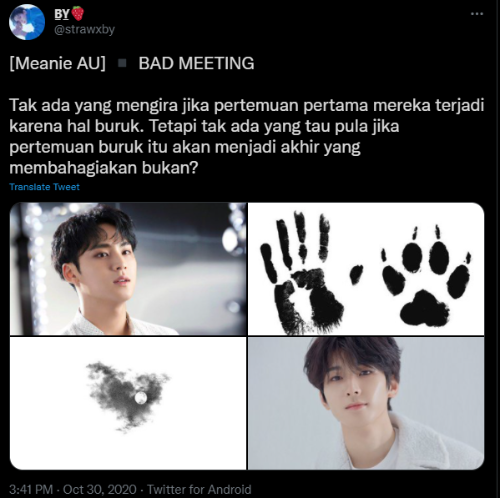The width and height of the screenshot is (500, 498).
Task: Click the BAD MEETING title text
Action: tap(196, 63)
